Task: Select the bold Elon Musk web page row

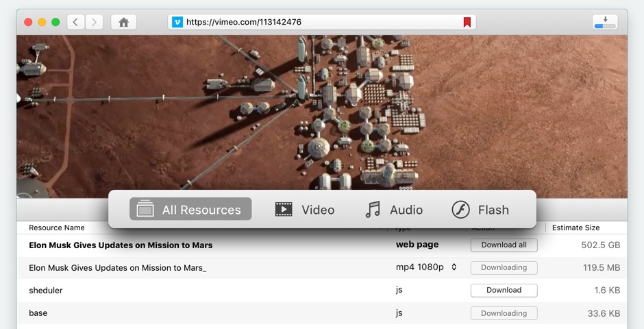Action: click(x=322, y=245)
